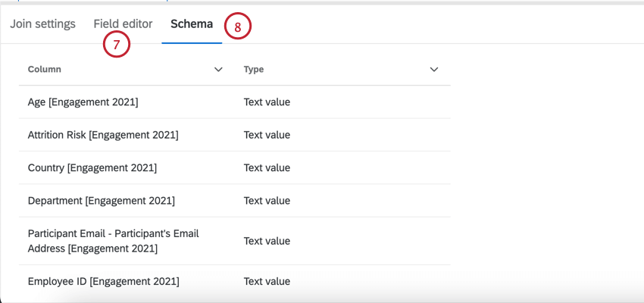This screenshot has width=644, height=303.
Task: Select the Schema tab
Action: click(192, 23)
